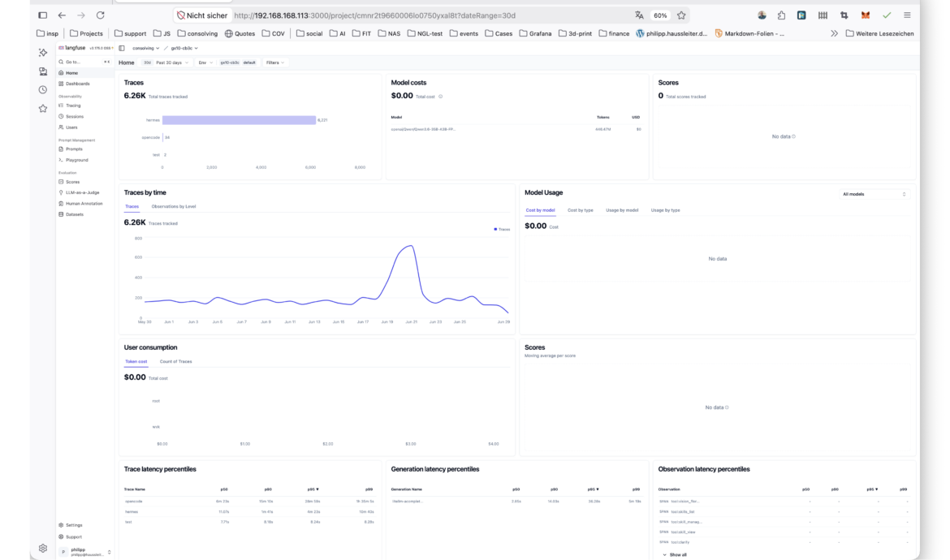Click the Go to... search field

84,62
